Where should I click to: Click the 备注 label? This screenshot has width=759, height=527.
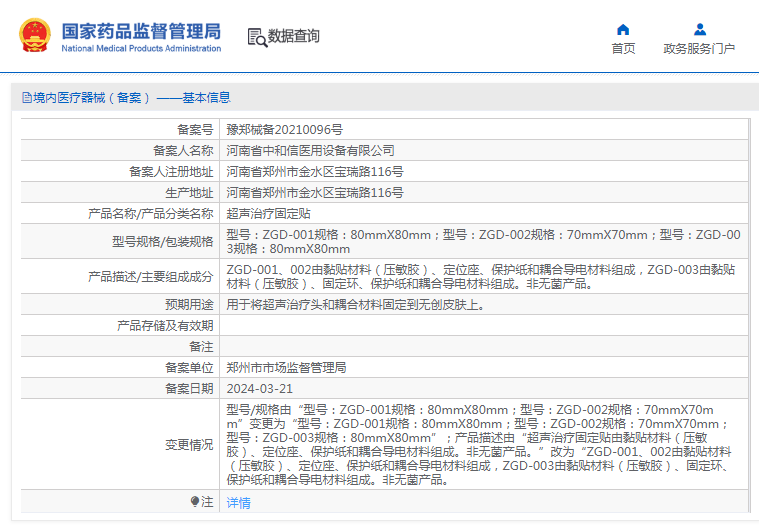click(x=201, y=346)
